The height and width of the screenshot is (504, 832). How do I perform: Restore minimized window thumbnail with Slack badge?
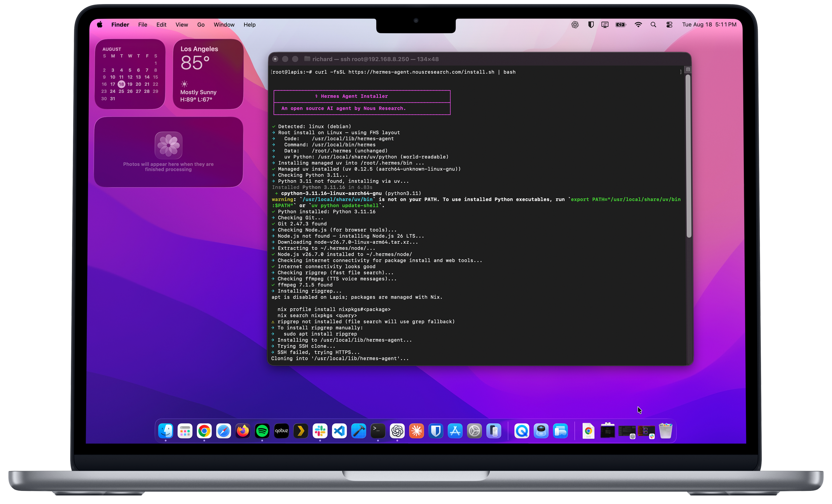point(646,431)
